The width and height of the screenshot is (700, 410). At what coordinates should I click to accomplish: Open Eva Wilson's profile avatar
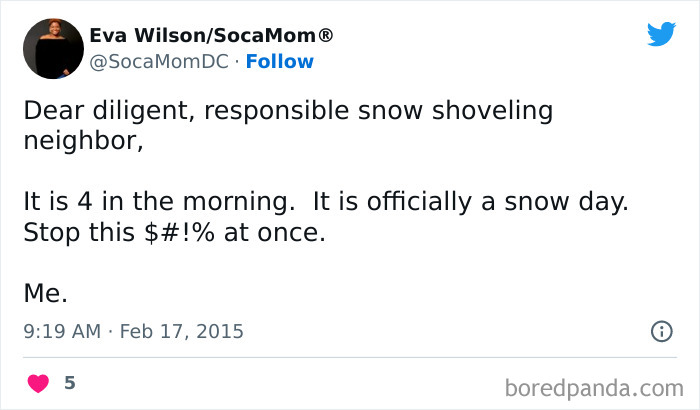point(52,48)
